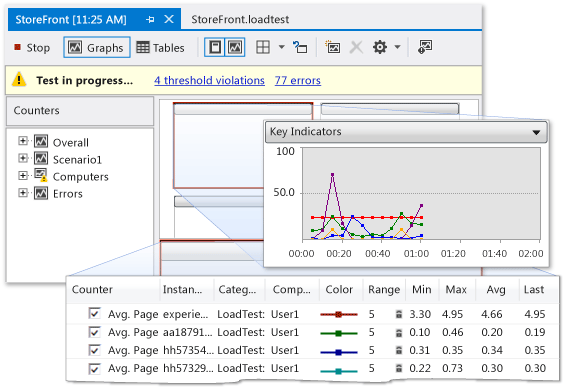The image size is (564, 388).
Task: Click the teal line color swatch
Action: click(x=338, y=371)
